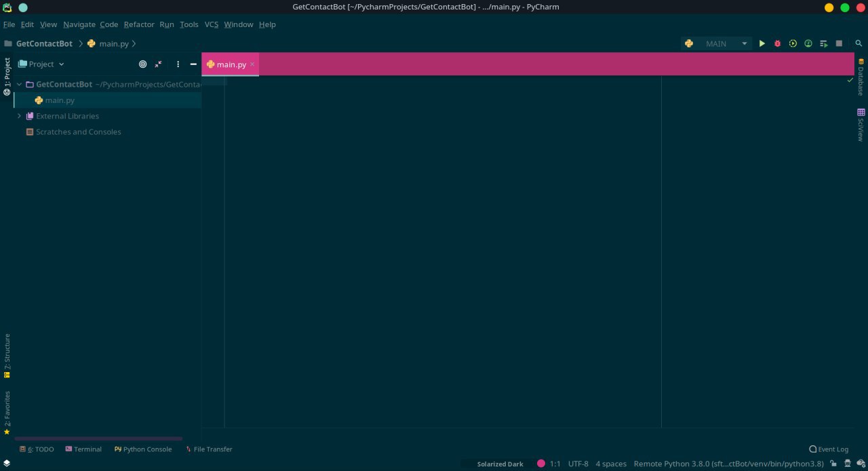868x471 pixels.
Task: Open the Edit menu
Action: (27, 24)
